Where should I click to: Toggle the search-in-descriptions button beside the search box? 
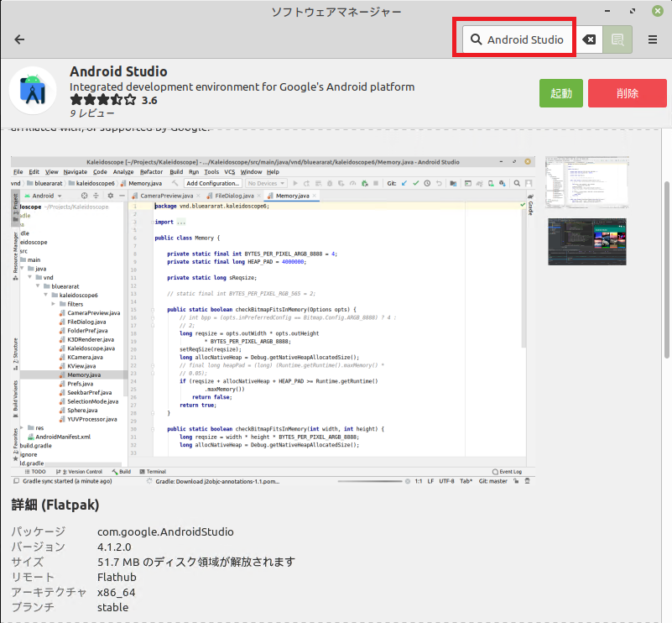click(617, 39)
